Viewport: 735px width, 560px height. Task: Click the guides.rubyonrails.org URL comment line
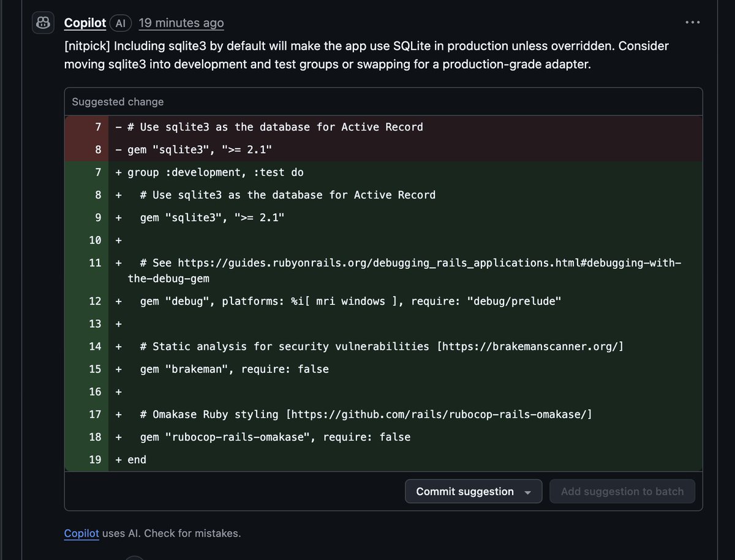pyautogui.click(x=383, y=270)
